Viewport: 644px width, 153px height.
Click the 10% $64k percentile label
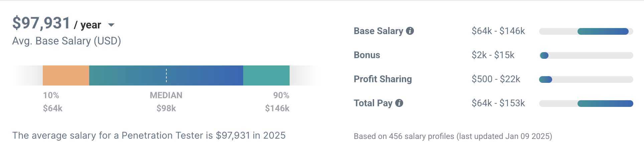(52, 102)
